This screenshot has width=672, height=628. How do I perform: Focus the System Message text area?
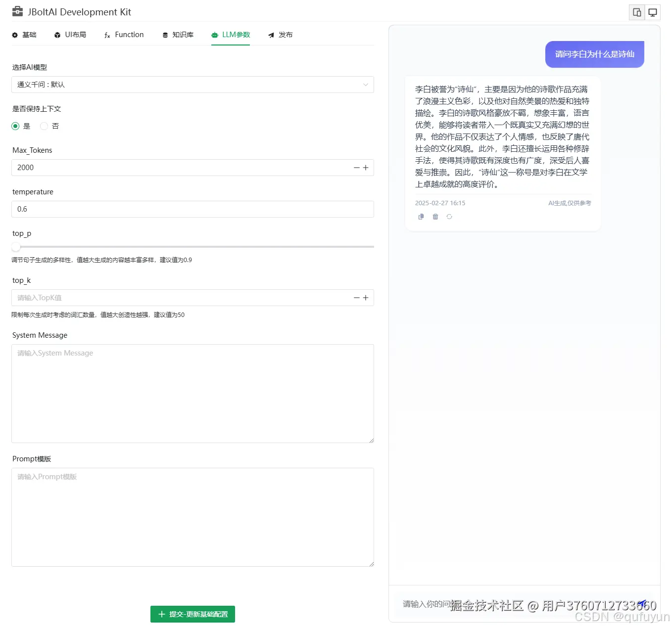point(192,393)
